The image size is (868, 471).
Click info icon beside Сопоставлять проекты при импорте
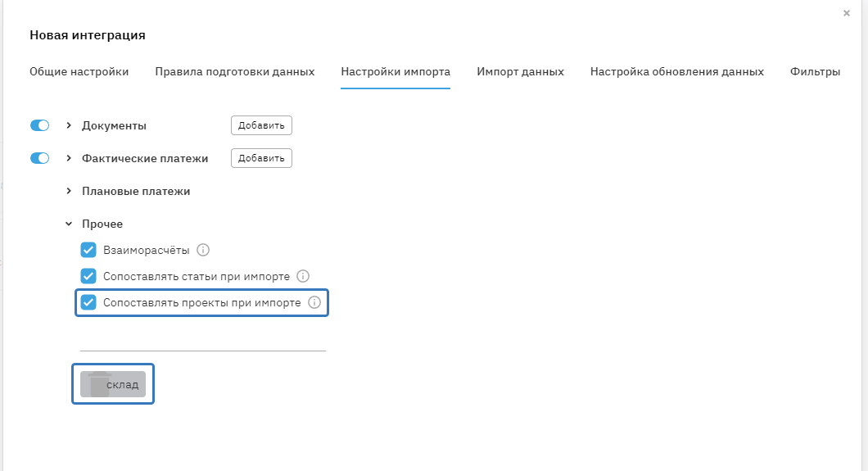314,302
